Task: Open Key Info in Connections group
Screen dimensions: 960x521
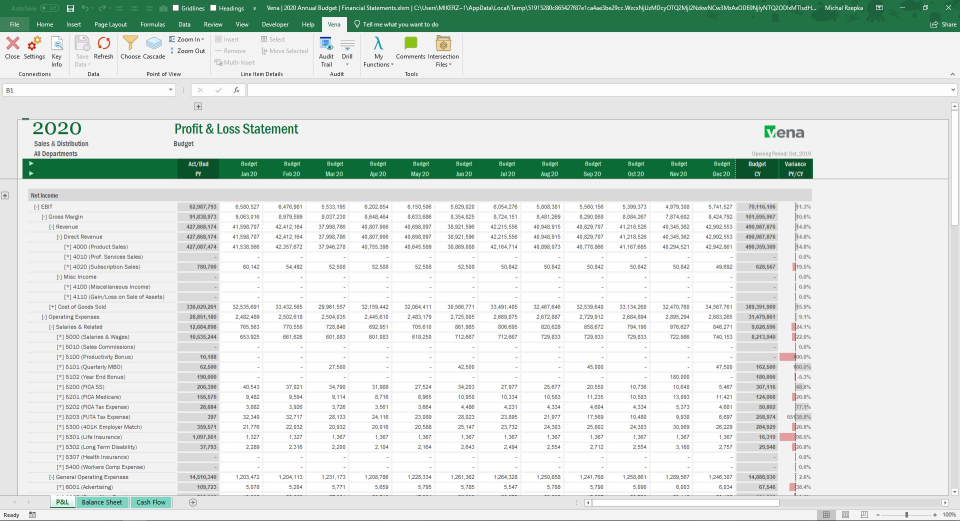Action: tap(57, 44)
